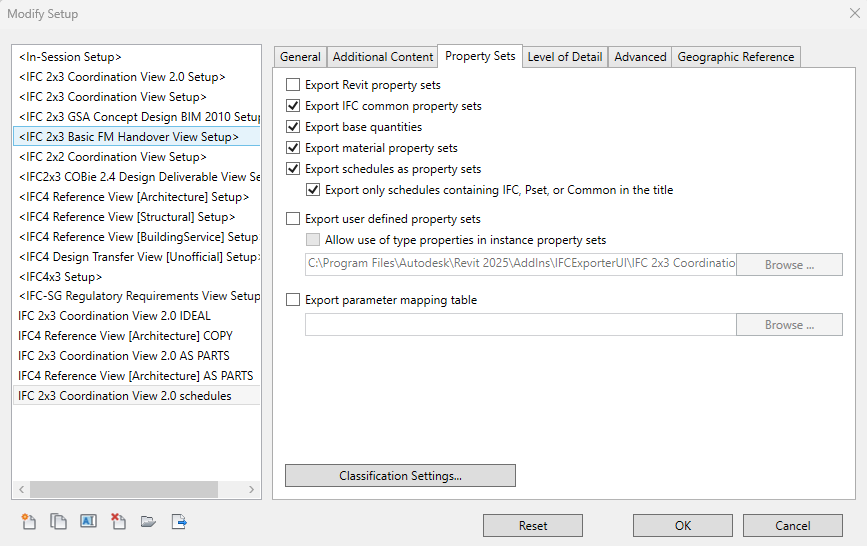Click the duplicate setup icon
The height and width of the screenshot is (546, 867).
[x=59, y=521]
